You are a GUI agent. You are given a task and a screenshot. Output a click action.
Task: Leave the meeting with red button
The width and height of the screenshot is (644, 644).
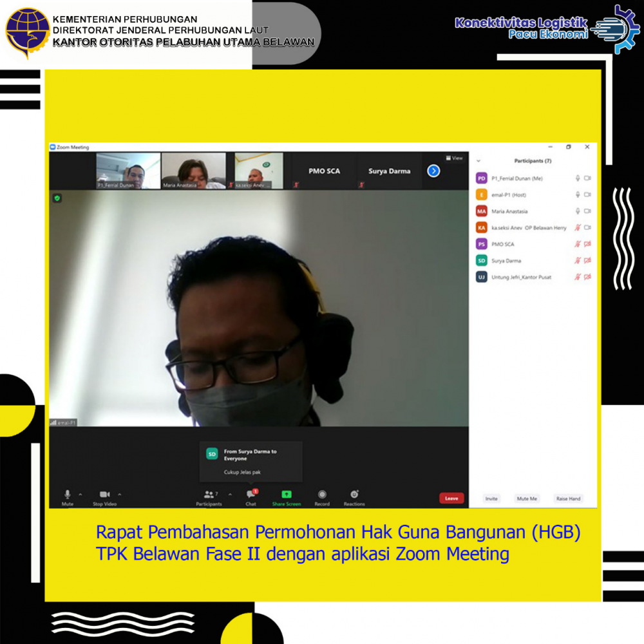pos(451,498)
